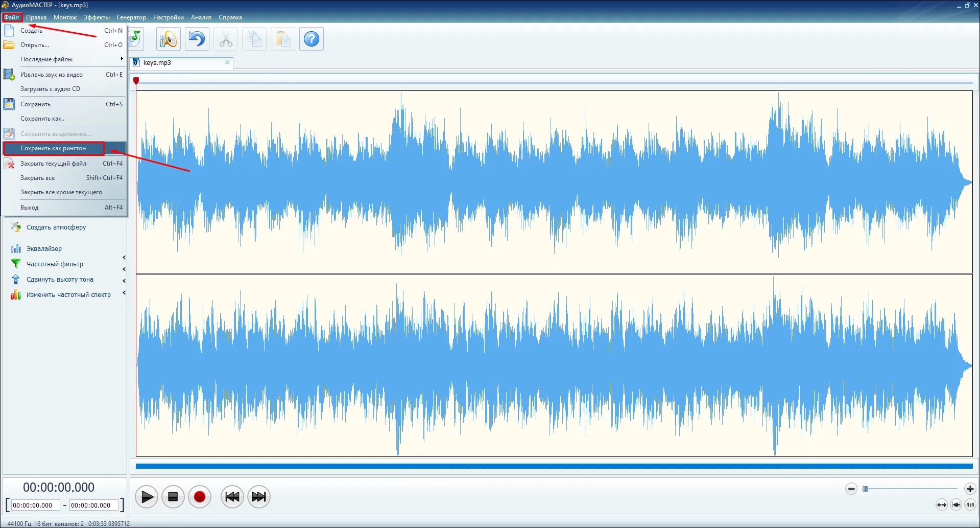Jump to the start with the skip-back button
Viewport: 980px width, 528px height.
(x=232, y=497)
